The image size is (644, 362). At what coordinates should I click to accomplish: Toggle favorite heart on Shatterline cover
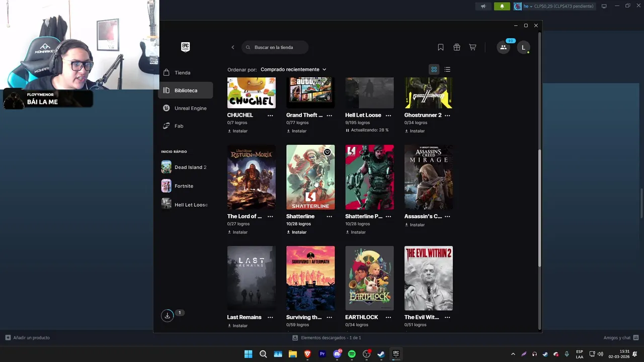327,152
